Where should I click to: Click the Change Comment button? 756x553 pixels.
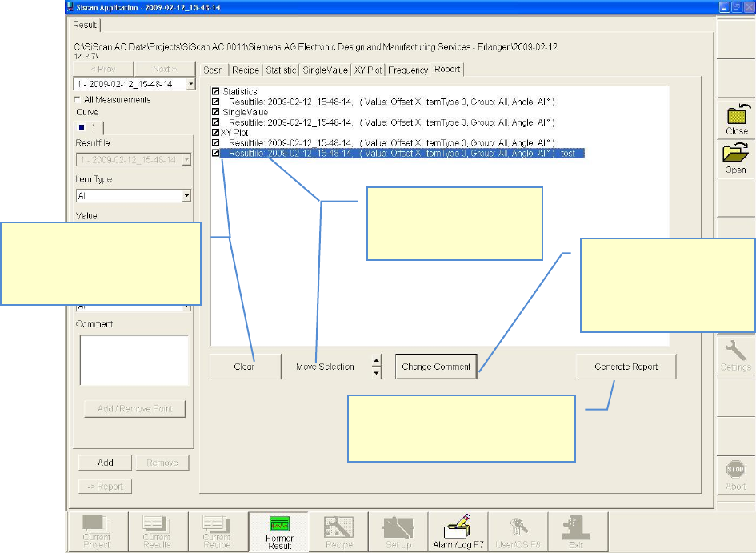436,367
